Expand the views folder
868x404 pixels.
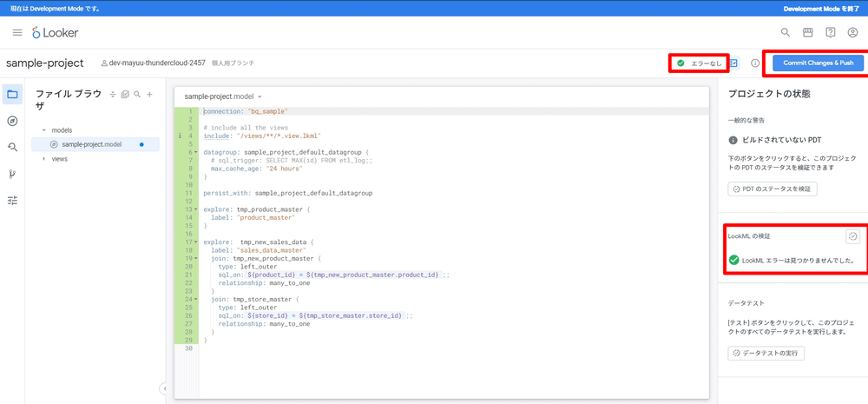43,159
